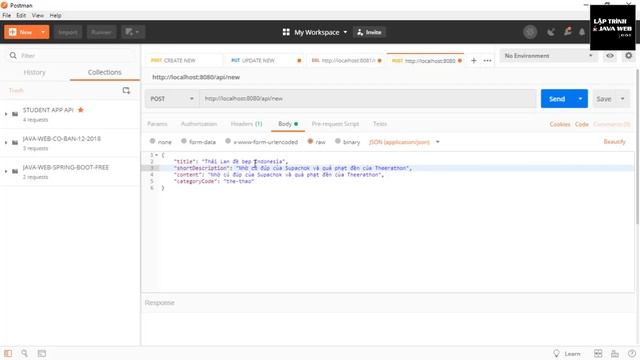640x360 pixels.
Task: Collapse the JSON object on line 1
Action: (x=156, y=155)
